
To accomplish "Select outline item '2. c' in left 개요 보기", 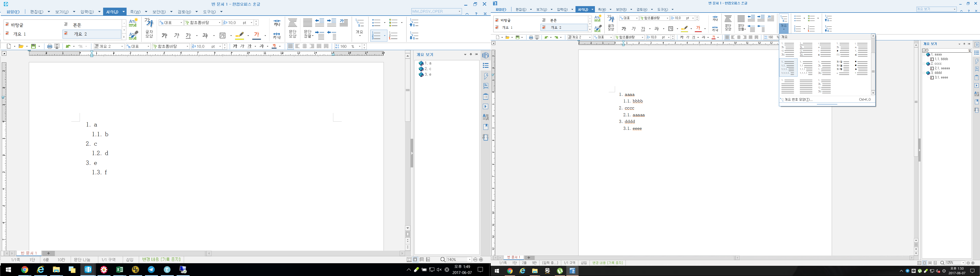I will pos(425,69).
